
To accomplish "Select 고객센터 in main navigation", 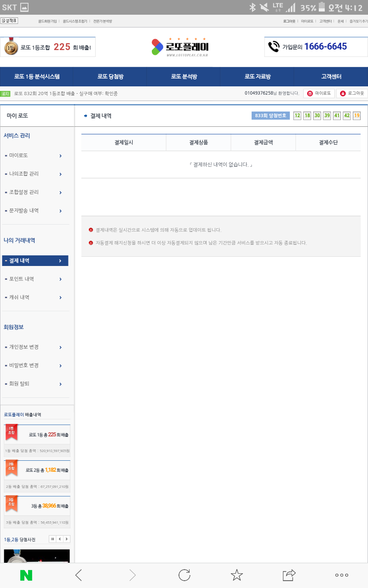I will tap(331, 77).
